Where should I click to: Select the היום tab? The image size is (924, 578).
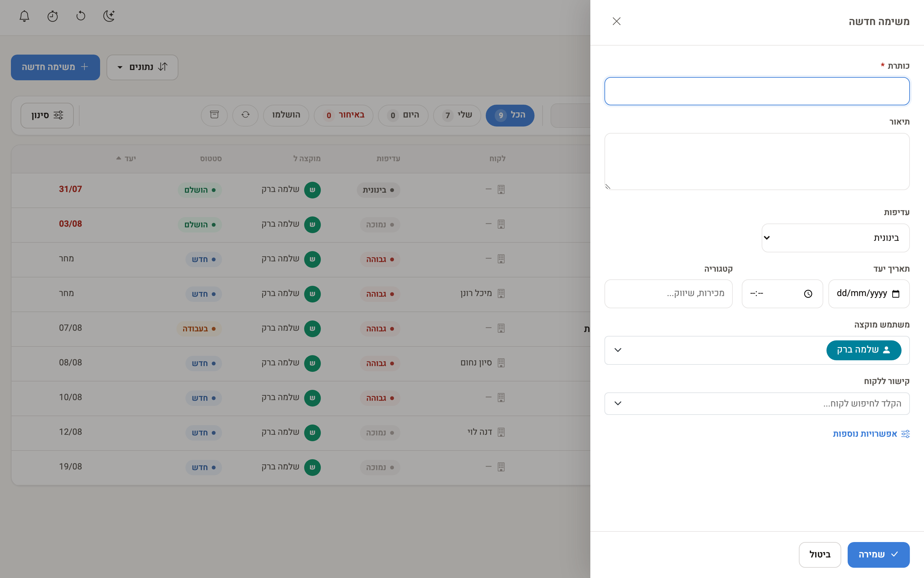[403, 115]
